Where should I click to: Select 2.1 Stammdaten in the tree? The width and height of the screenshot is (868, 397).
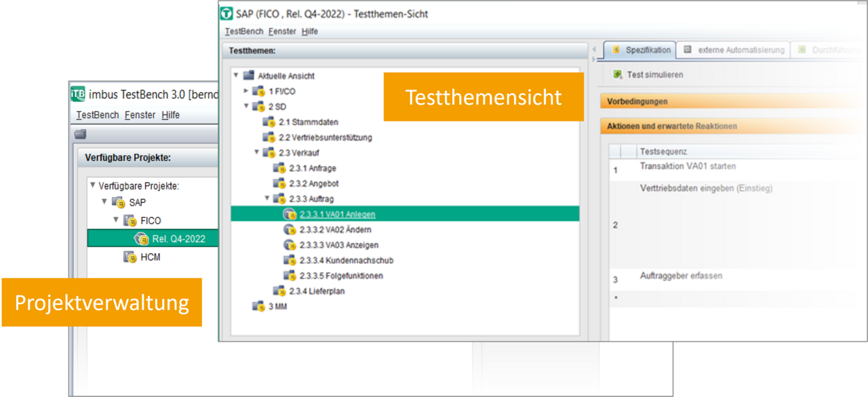pyautogui.click(x=309, y=122)
